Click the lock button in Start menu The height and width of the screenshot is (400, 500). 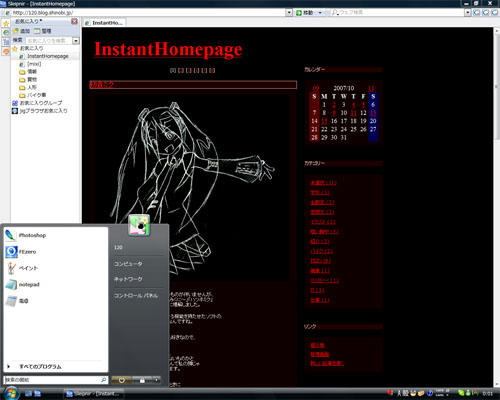142,380
